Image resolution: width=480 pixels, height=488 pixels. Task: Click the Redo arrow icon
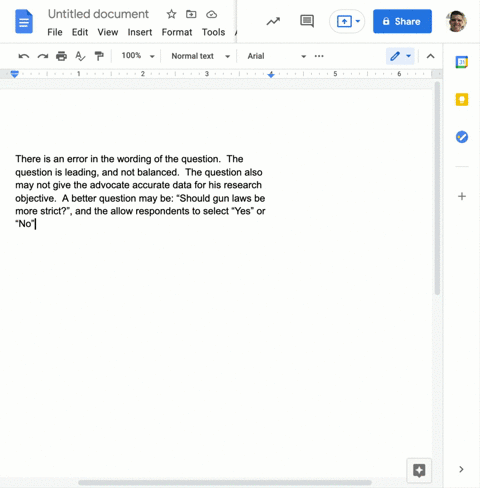point(43,56)
